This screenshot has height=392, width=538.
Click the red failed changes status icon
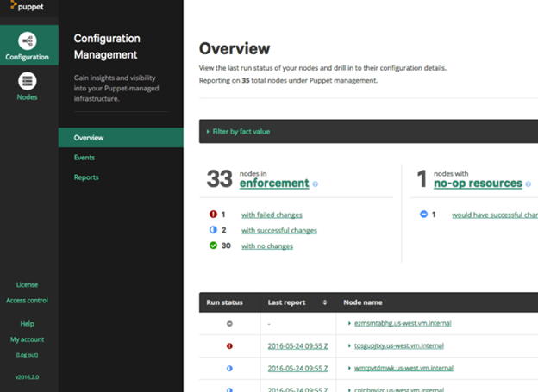(x=213, y=215)
